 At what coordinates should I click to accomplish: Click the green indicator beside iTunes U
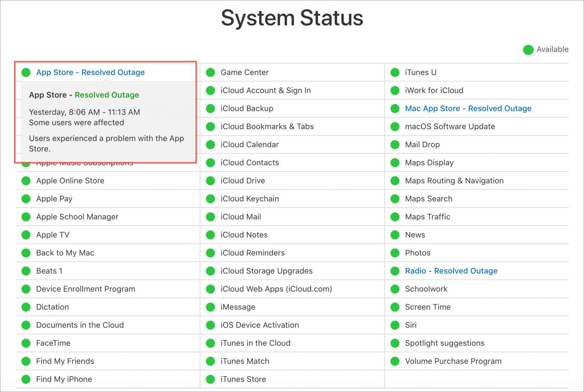tap(395, 73)
